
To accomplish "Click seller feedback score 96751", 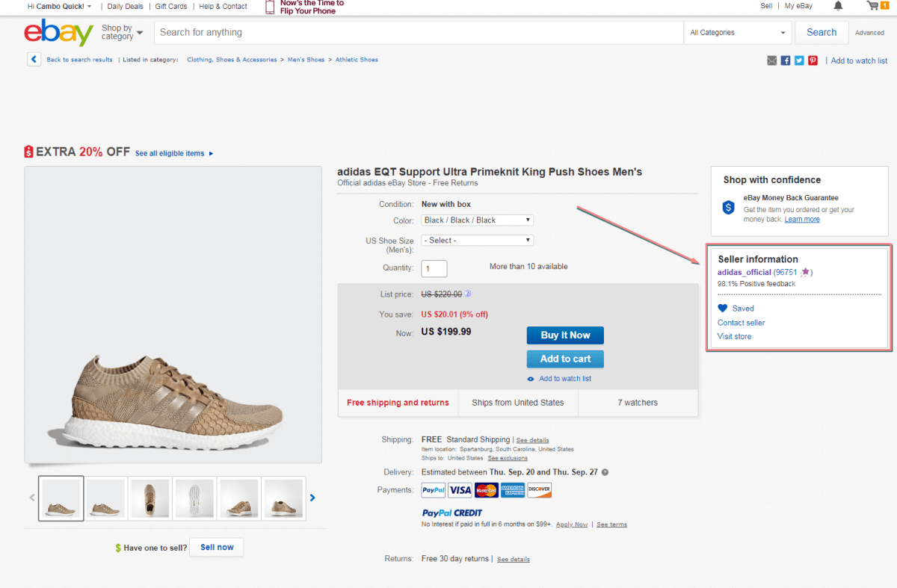I will [x=786, y=272].
